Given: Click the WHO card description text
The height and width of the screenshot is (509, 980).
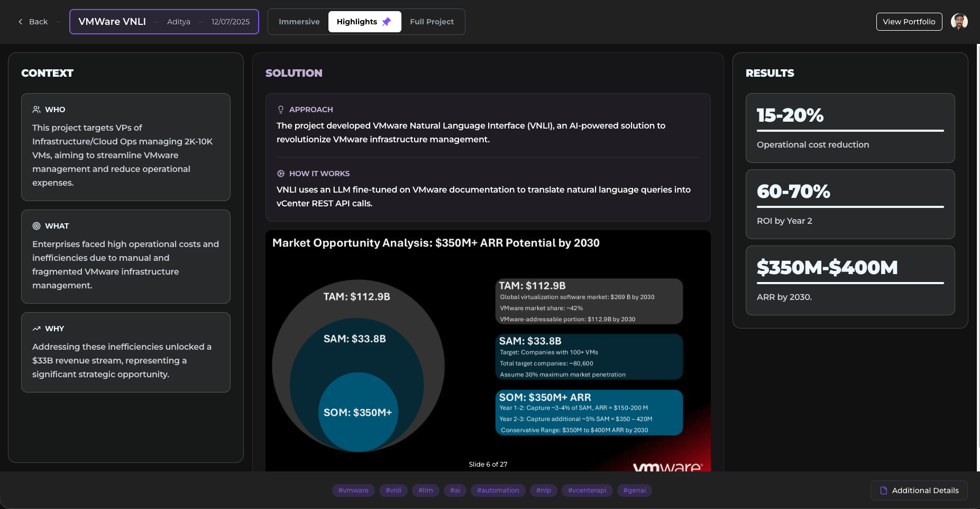Looking at the screenshot, I should (x=123, y=155).
